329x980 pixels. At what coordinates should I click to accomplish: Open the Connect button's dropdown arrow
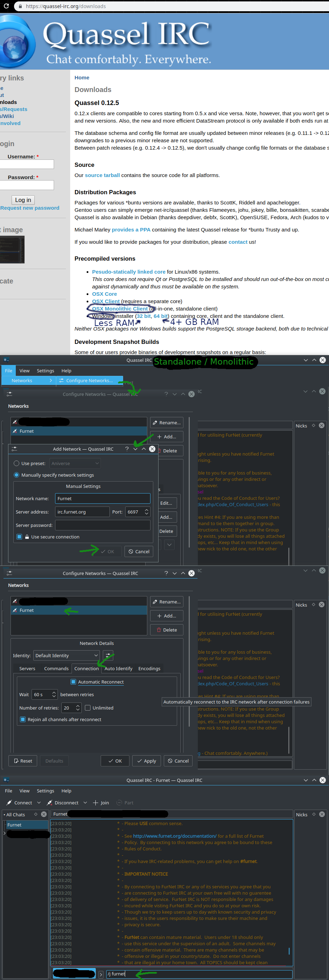point(39,803)
